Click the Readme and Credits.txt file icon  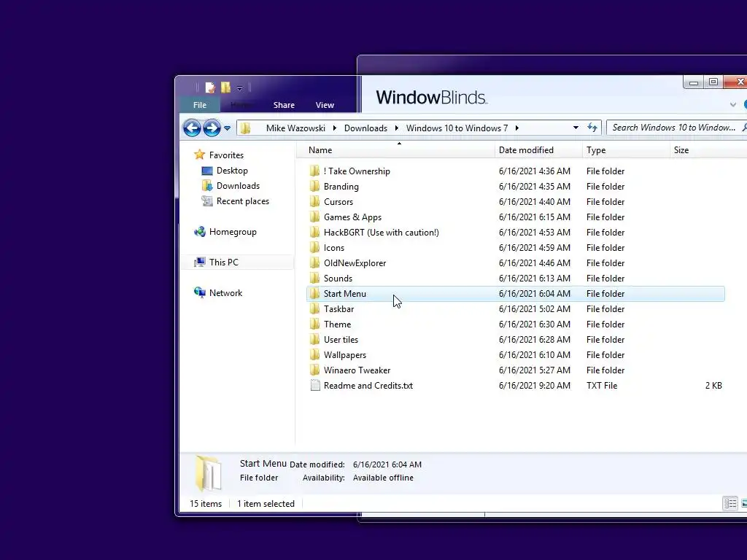(315, 385)
